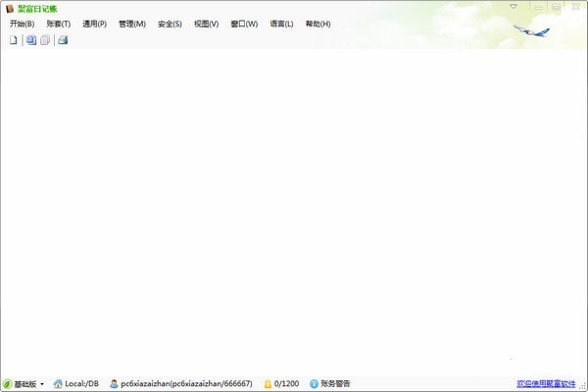Image resolution: width=588 pixels, height=392 pixels.
Task: Close the 聚富日记账 window
Action: (x=575, y=7)
